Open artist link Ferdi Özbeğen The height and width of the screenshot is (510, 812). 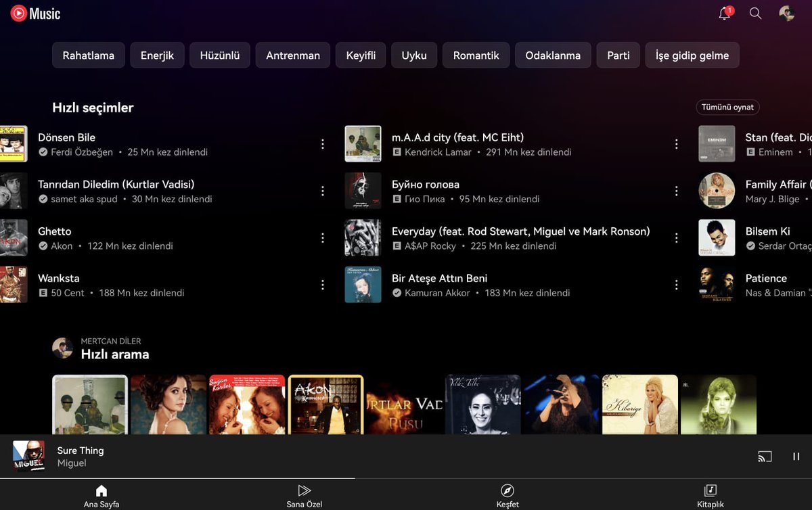coord(82,152)
